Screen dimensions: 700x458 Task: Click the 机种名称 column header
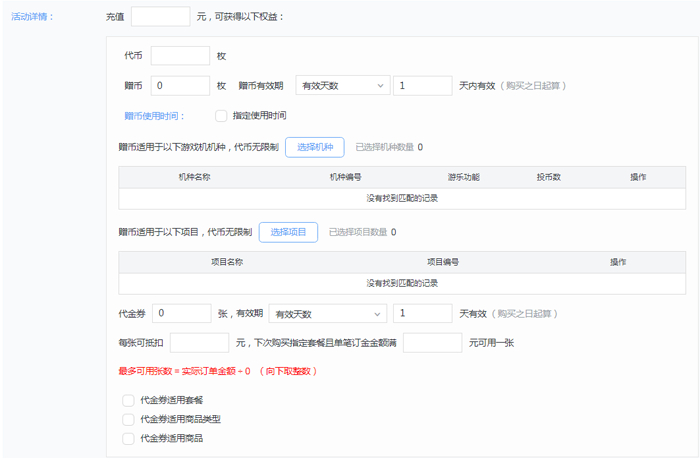[194, 177]
